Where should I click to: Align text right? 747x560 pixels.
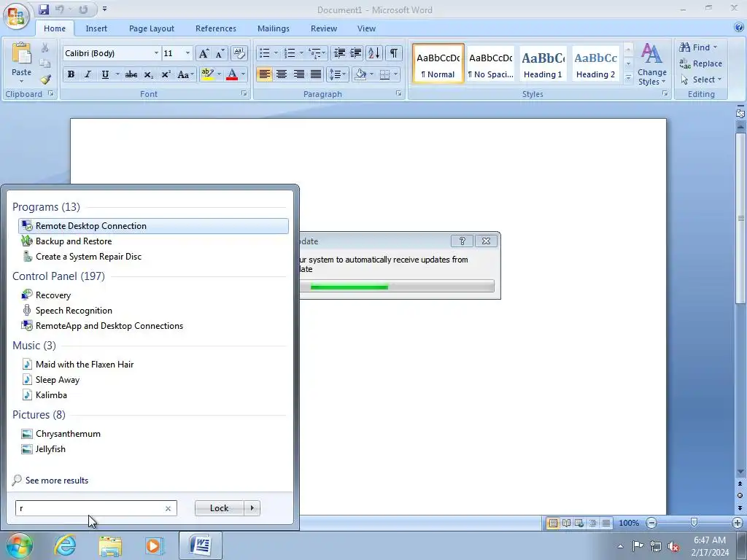(x=298, y=74)
